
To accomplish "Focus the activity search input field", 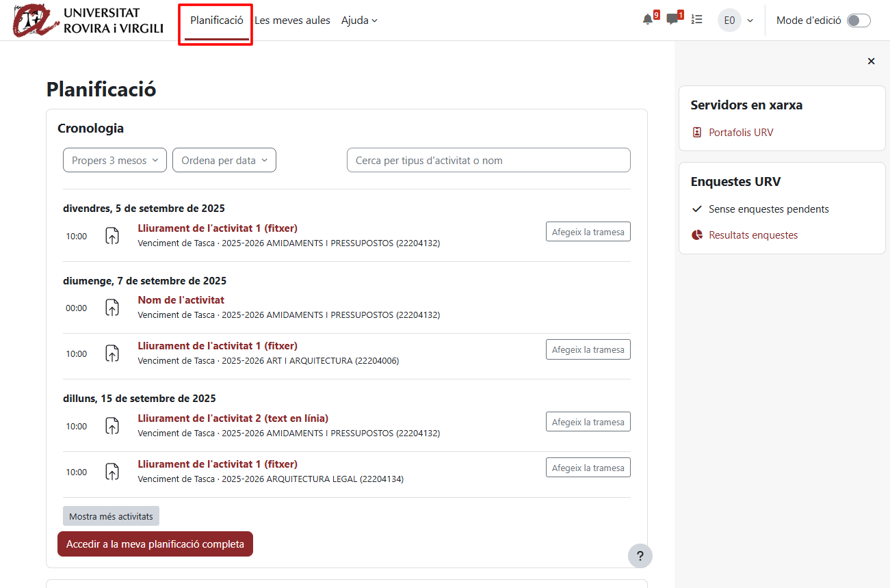I will tap(488, 161).
